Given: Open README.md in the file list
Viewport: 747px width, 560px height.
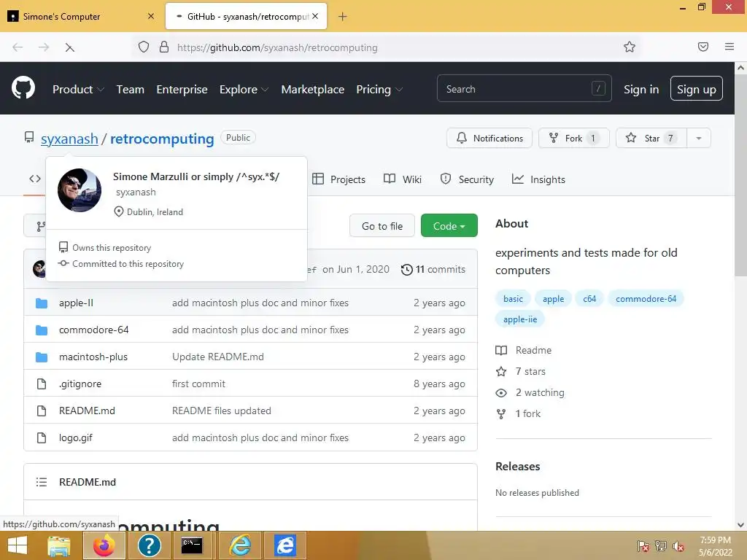Looking at the screenshot, I should [x=88, y=411].
